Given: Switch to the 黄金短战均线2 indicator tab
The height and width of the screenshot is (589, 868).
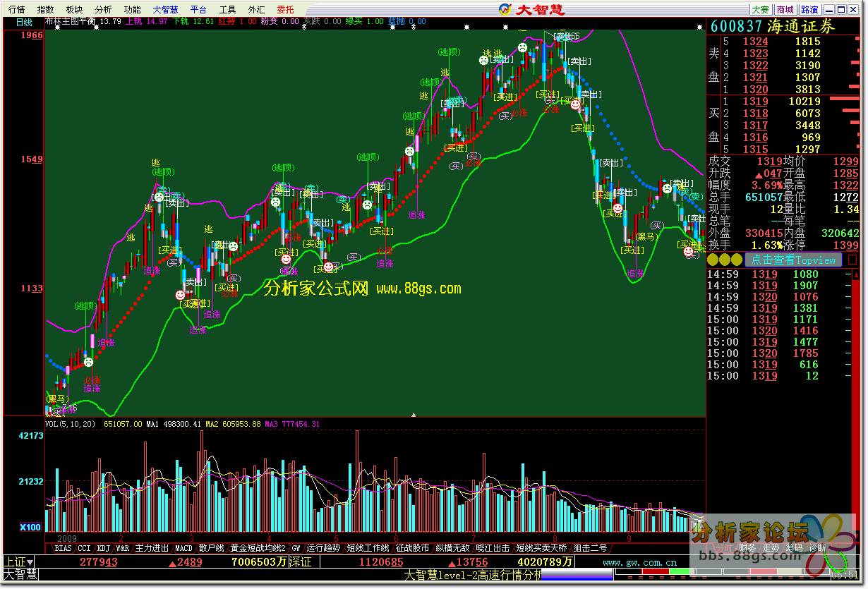Looking at the screenshot, I should coord(258,547).
